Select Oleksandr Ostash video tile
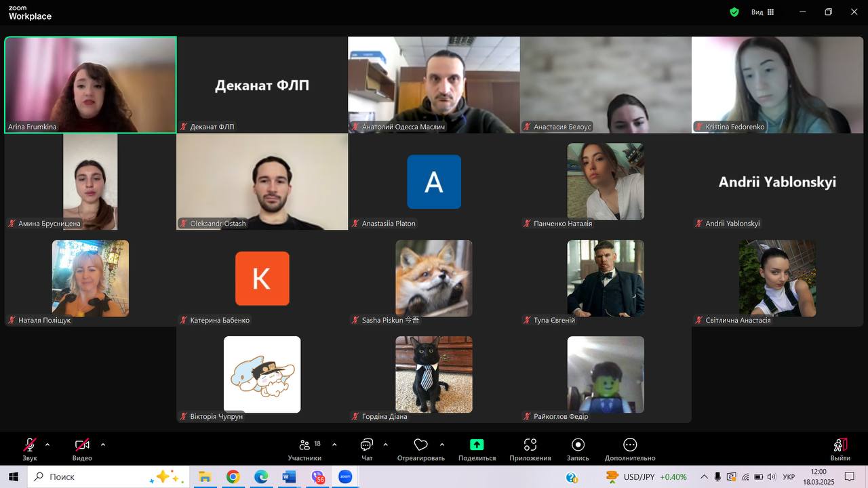Image resolution: width=868 pixels, height=488 pixels. point(262,182)
